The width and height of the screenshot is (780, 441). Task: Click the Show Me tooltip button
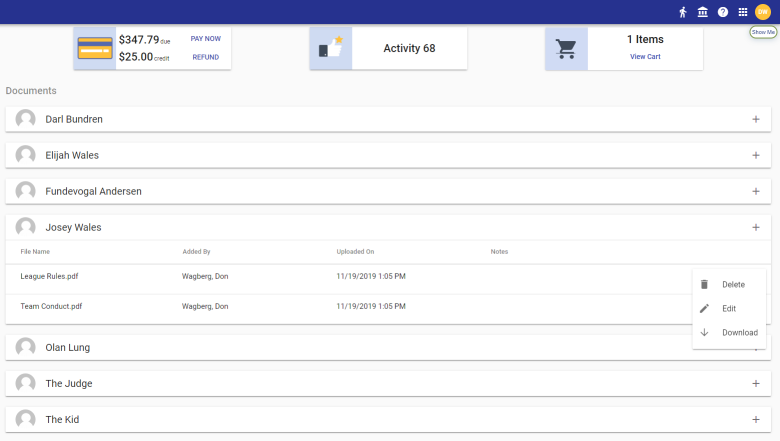(x=763, y=32)
